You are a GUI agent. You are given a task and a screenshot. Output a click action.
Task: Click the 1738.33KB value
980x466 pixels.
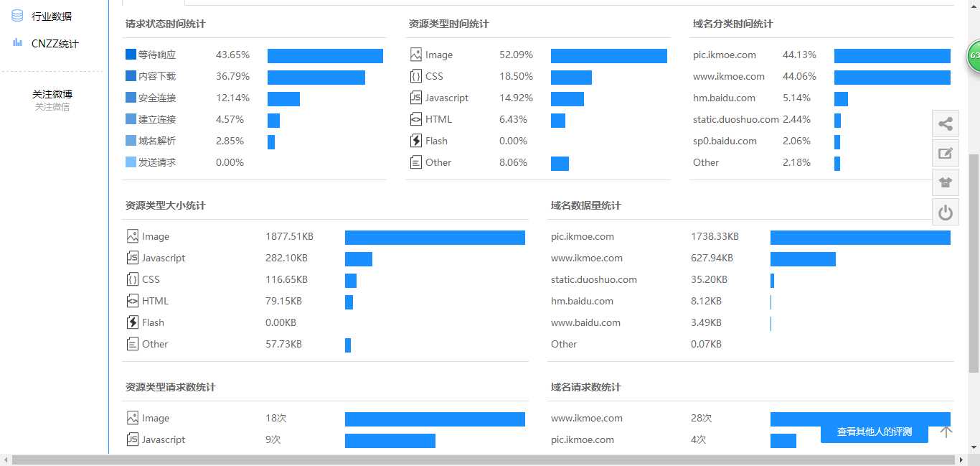[x=715, y=236]
